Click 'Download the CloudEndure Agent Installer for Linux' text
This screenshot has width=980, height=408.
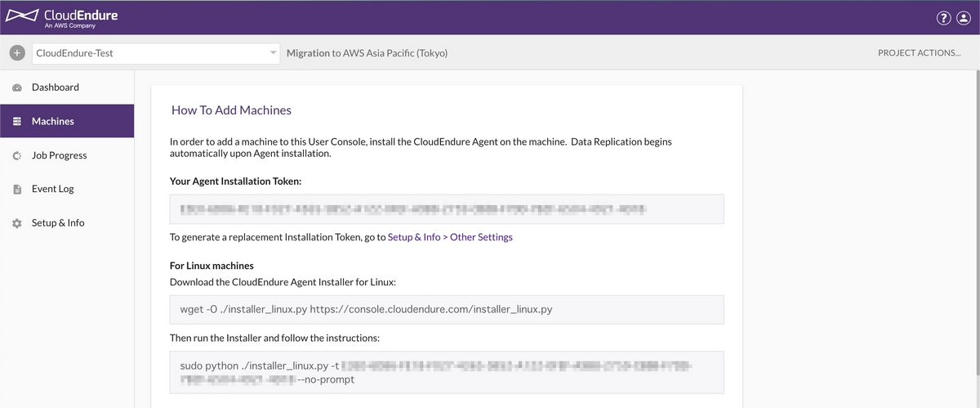pos(283,282)
